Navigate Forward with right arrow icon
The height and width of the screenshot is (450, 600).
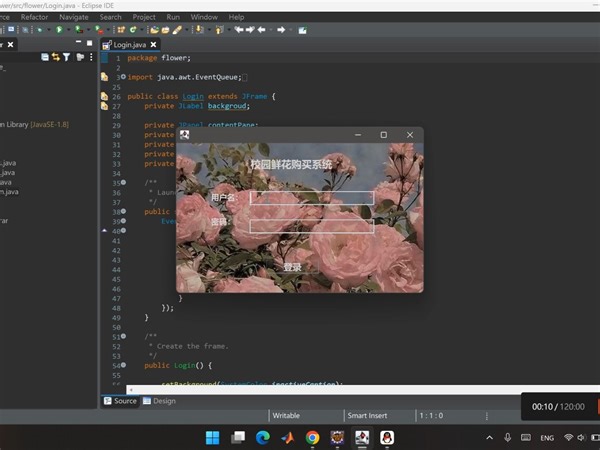click(281, 29)
